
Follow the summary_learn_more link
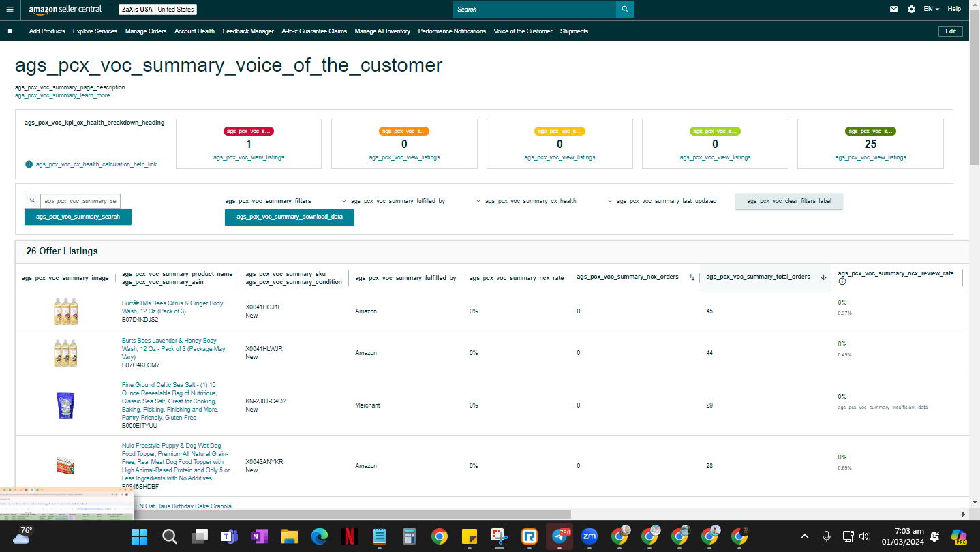63,96
